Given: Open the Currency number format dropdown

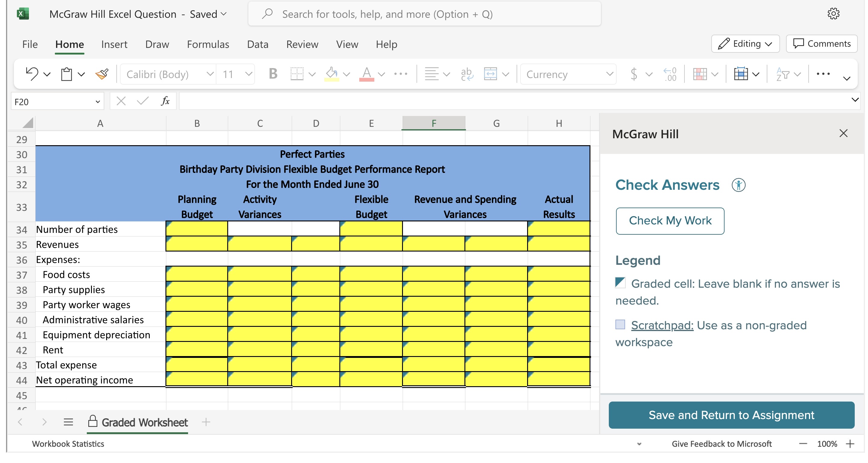Looking at the screenshot, I should coord(609,74).
